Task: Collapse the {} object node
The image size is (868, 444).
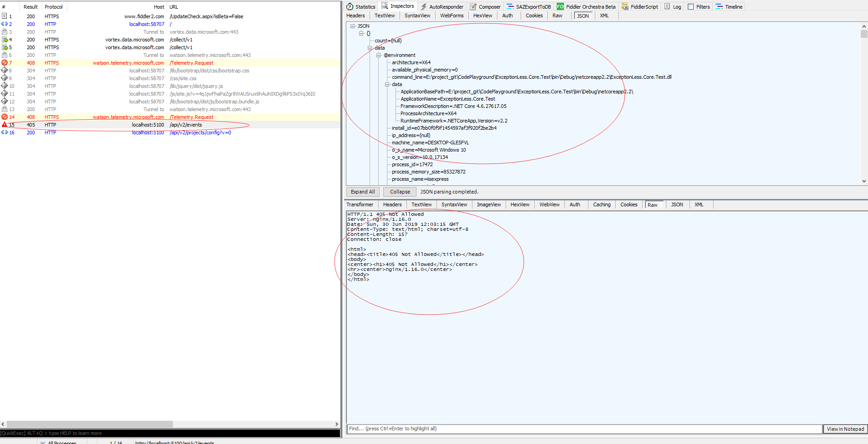Action: (x=361, y=33)
